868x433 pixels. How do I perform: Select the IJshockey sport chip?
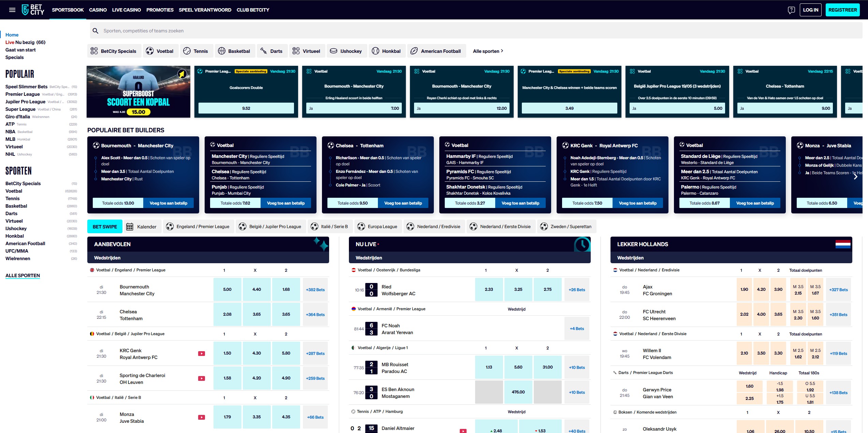(346, 51)
